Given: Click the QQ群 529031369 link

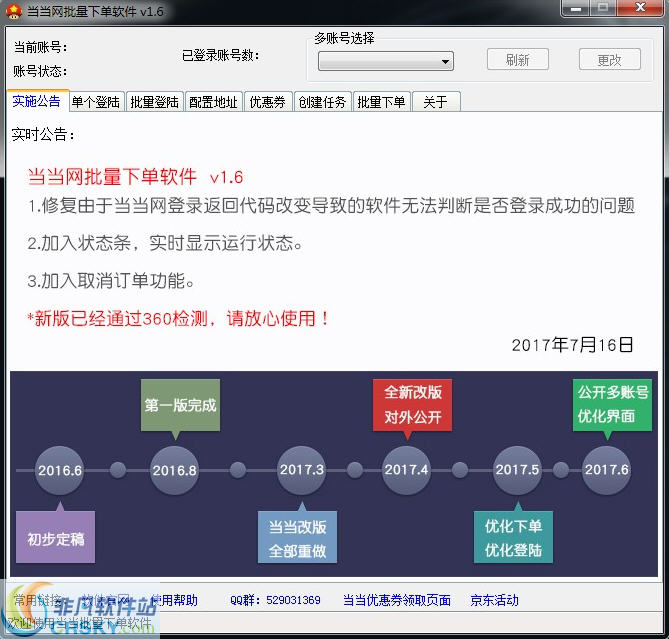Looking at the screenshot, I should (x=275, y=600).
